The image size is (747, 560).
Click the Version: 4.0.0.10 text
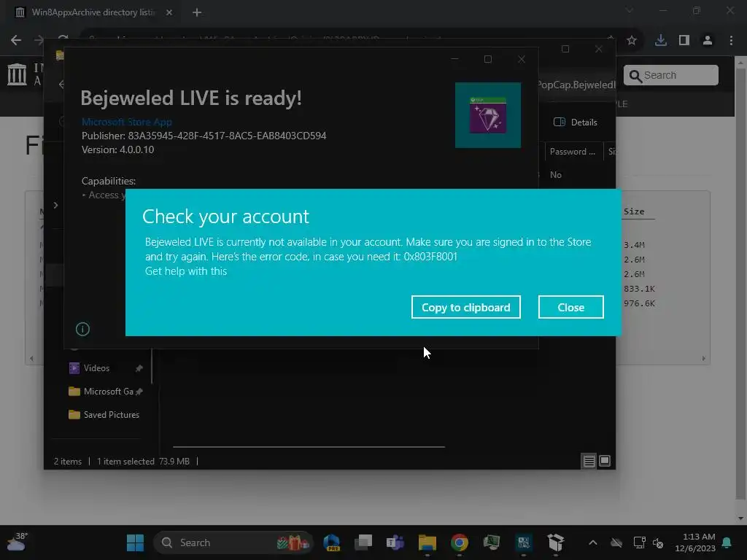[117, 149]
